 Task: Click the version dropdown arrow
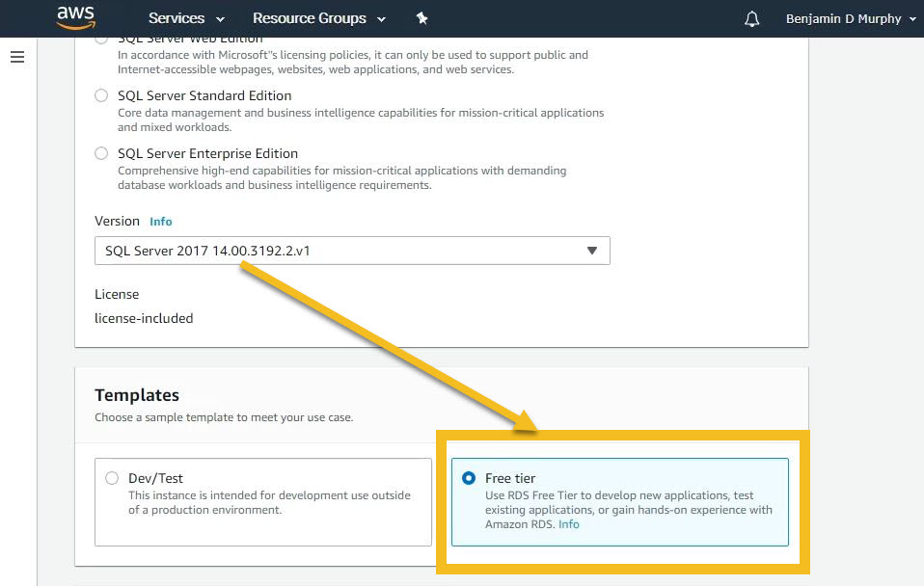pyautogui.click(x=592, y=251)
